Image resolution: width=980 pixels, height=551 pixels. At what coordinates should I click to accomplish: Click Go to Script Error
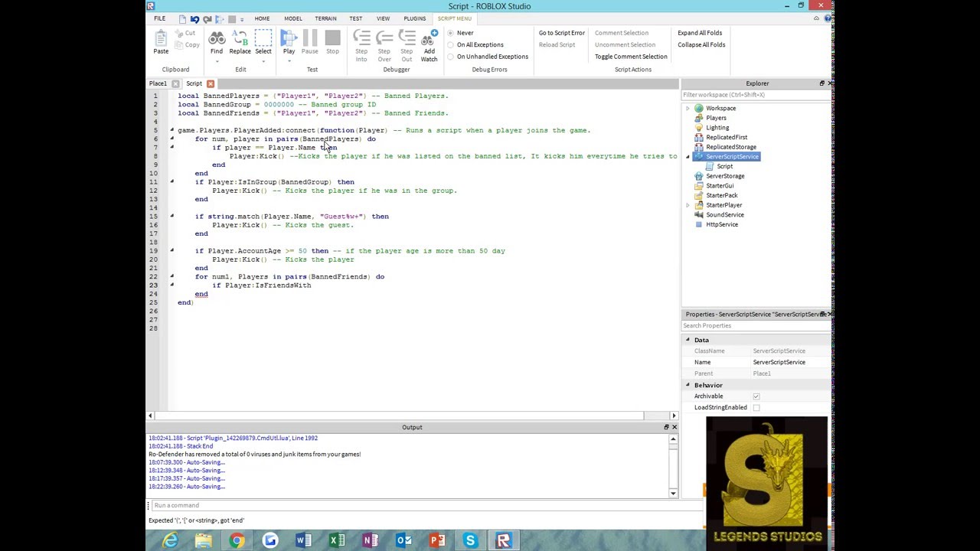click(561, 33)
